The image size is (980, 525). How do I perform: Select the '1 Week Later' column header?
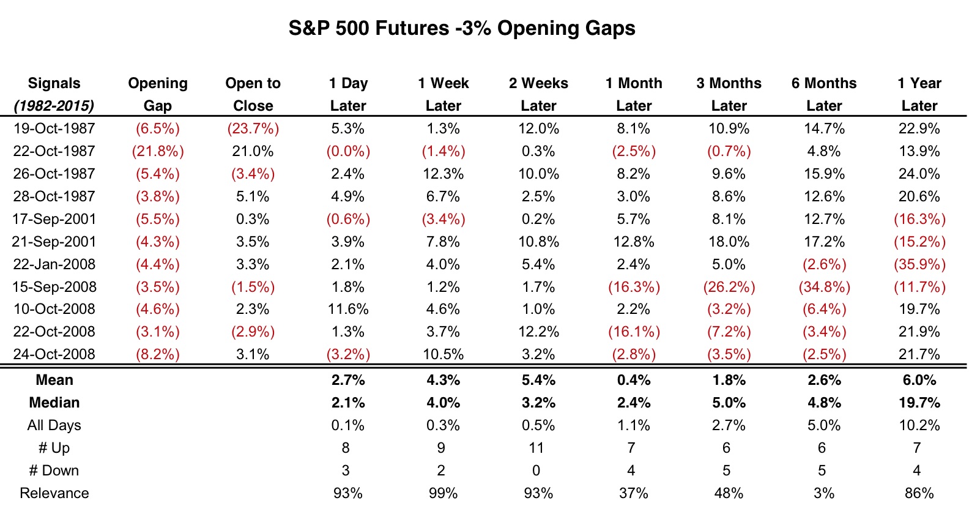click(443, 94)
